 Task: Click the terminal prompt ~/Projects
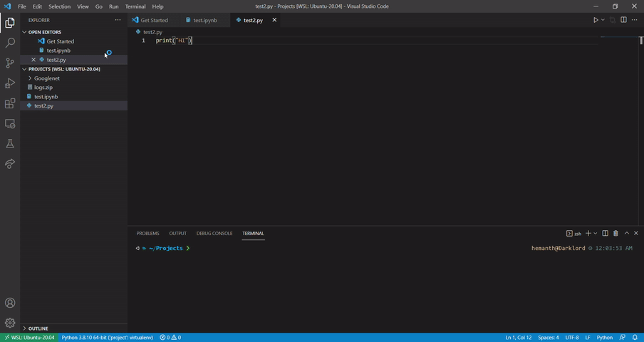[x=165, y=248]
